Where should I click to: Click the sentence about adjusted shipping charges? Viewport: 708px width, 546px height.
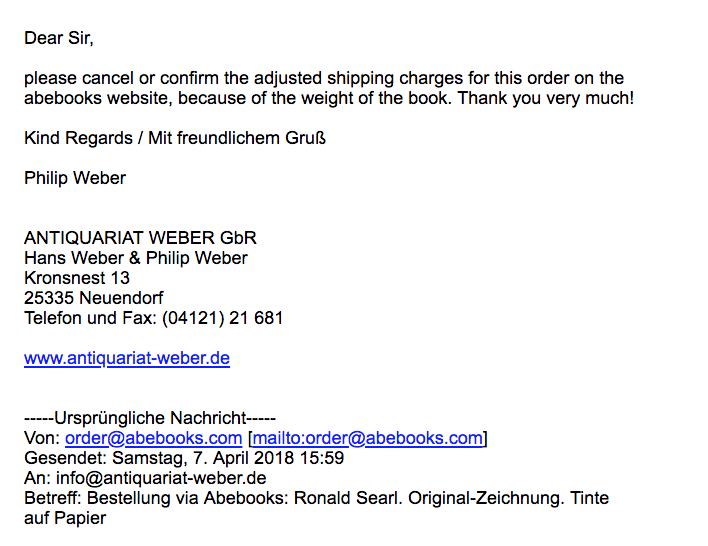click(x=329, y=88)
